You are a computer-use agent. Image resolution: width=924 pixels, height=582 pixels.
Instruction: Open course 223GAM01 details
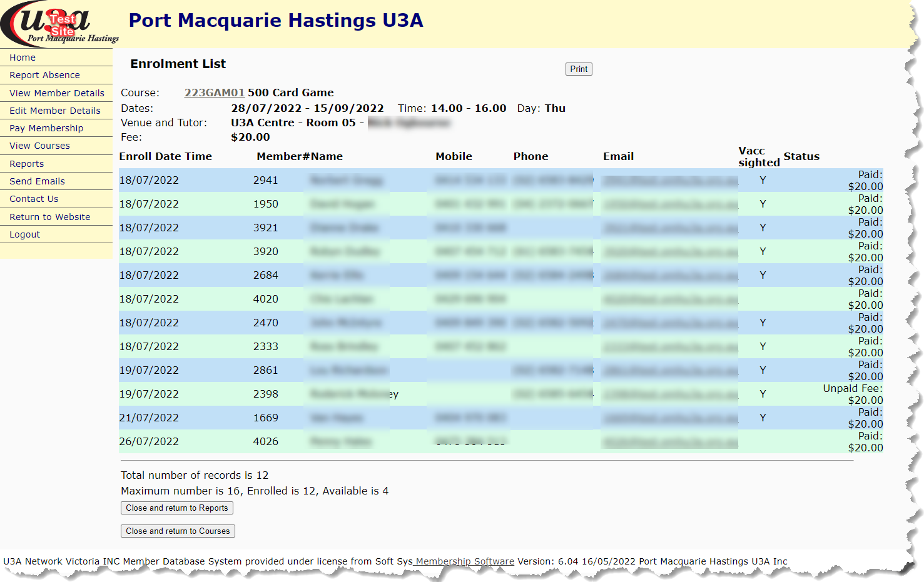click(215, 92)
